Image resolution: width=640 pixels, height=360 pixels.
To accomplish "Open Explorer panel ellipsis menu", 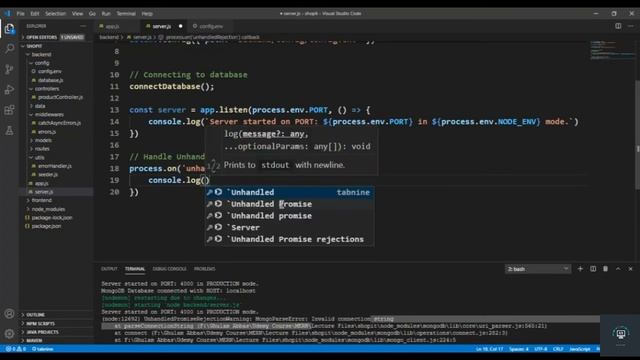I will tap(83, 26).
